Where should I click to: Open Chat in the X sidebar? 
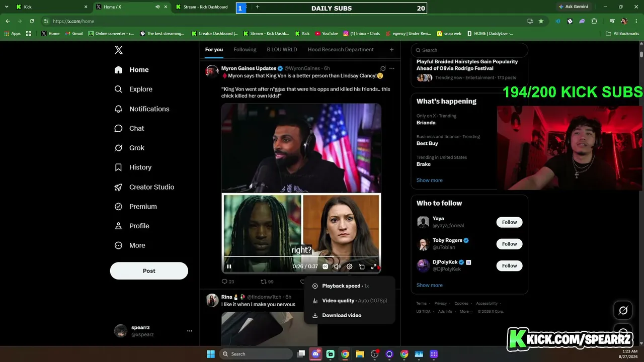130,128
